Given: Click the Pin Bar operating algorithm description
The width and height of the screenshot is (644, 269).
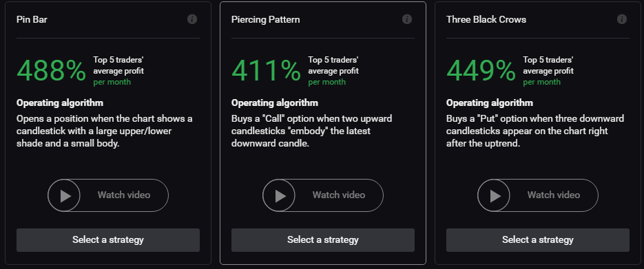Looking at the screenshot, I should tap(105, 131).
